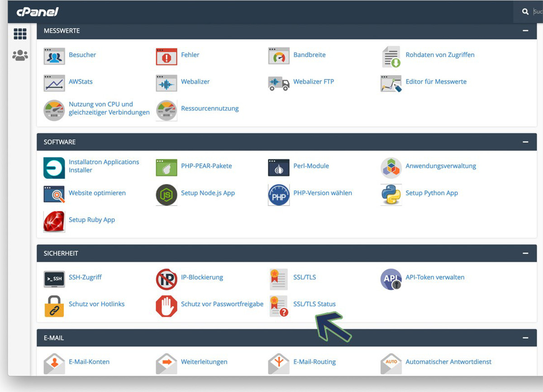Follow the E-Mail-Konten link
This screenshot has height=392, width=543.
pyautogui.click(x=89, y=362)
